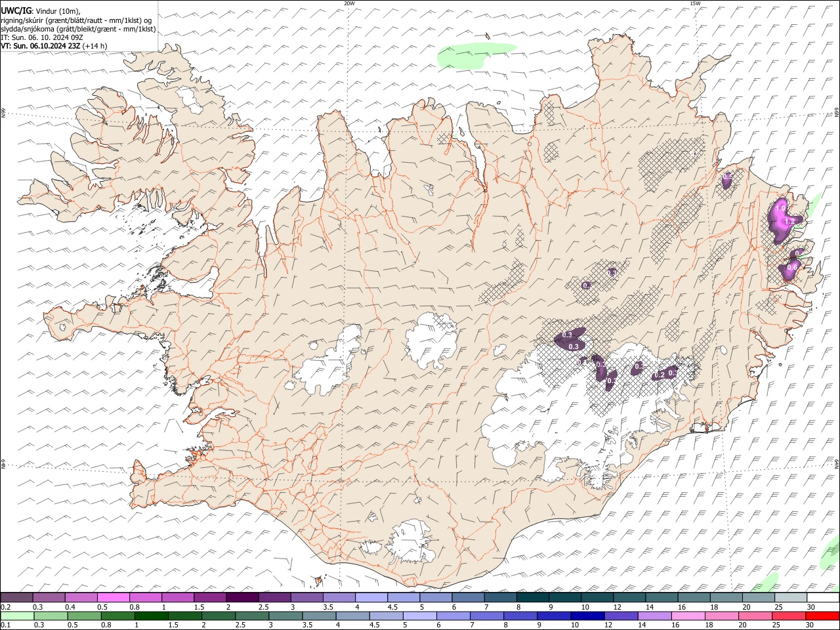This screenshot has width=840, height=630.
Task: Click the gray-teal 16 snow legend swatch
Action: (x=694, y=598)
